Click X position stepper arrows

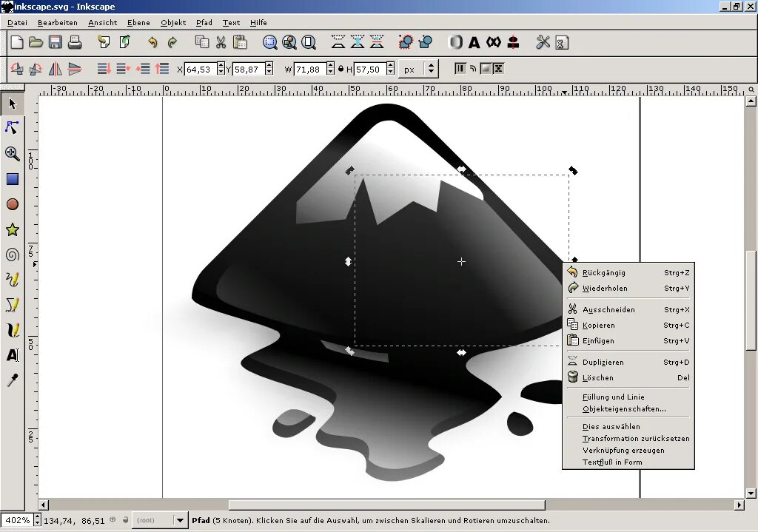221,69
